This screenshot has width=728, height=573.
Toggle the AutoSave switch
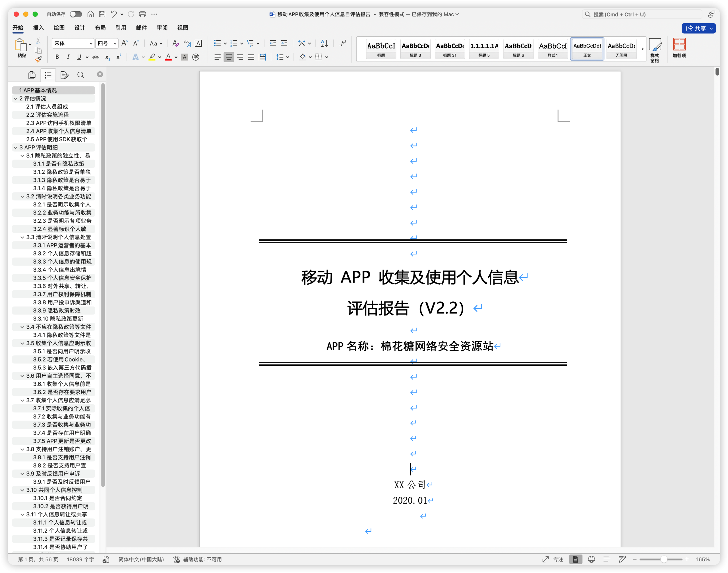[76, 14]
